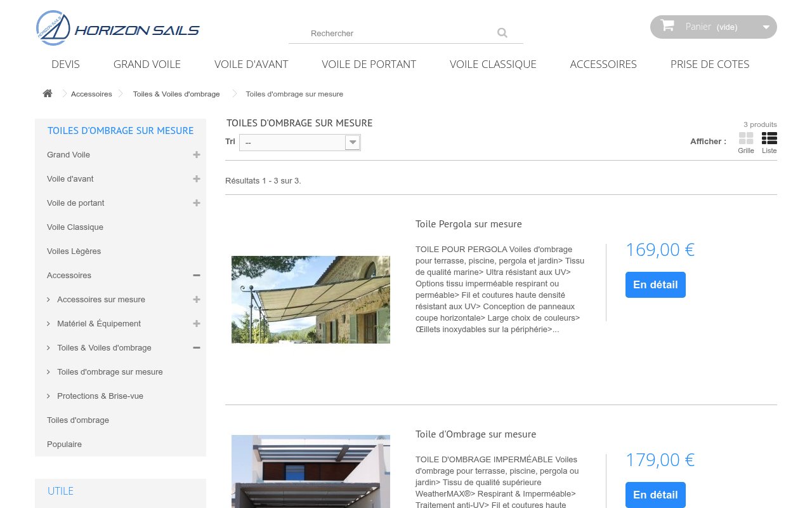Click En détail for Toile d'Ombrage
The width and height of the screenshot is (812, 508).
[655, 495]
